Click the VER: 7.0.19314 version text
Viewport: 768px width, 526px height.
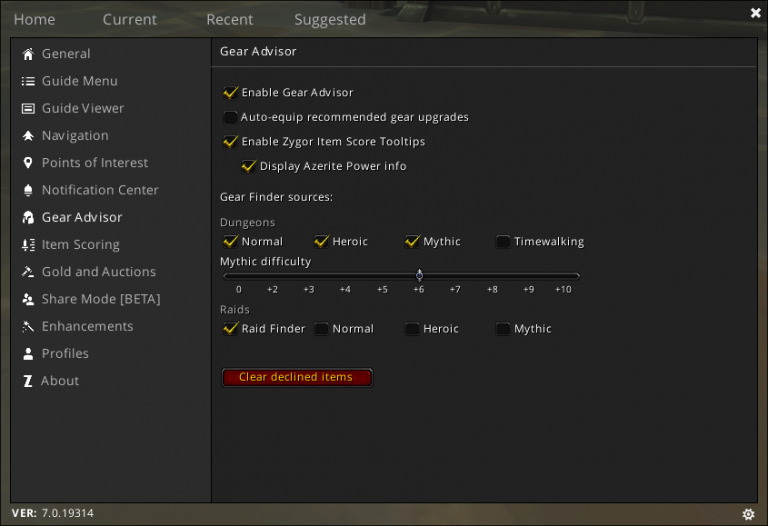[x=53, y=513]
